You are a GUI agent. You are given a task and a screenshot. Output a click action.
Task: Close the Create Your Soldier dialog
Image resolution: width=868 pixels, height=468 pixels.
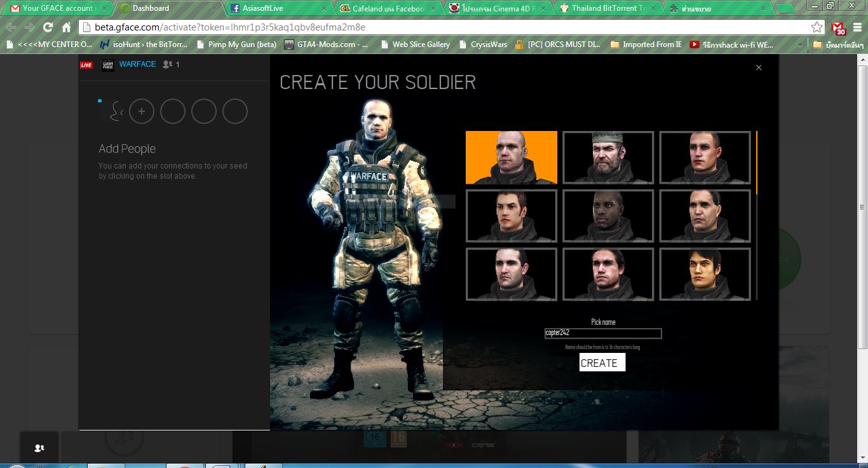pos(758,67)
